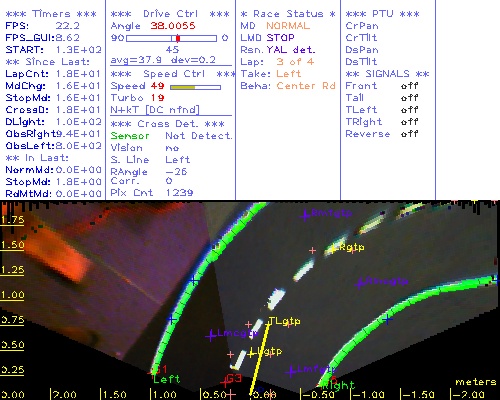Click the purple Rmfgtp marker at top

305,215
